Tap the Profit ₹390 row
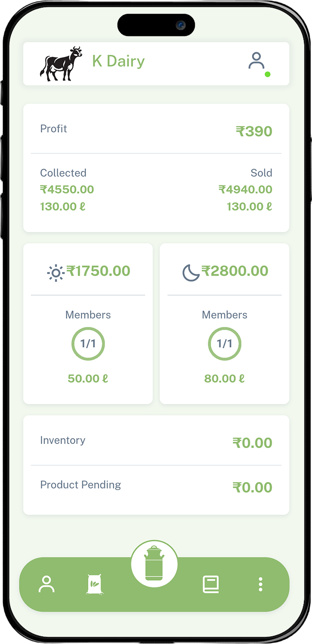 [x=156, y=130]
